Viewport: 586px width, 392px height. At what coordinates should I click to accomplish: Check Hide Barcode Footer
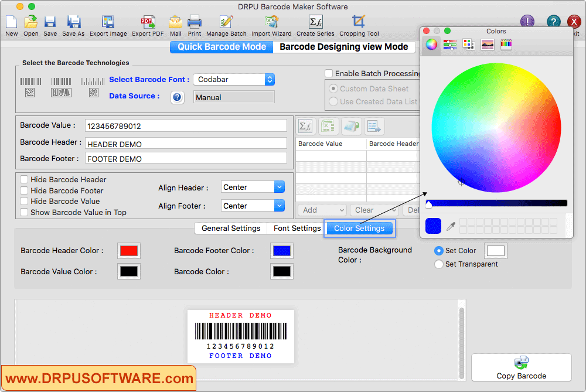pos(24,190)
